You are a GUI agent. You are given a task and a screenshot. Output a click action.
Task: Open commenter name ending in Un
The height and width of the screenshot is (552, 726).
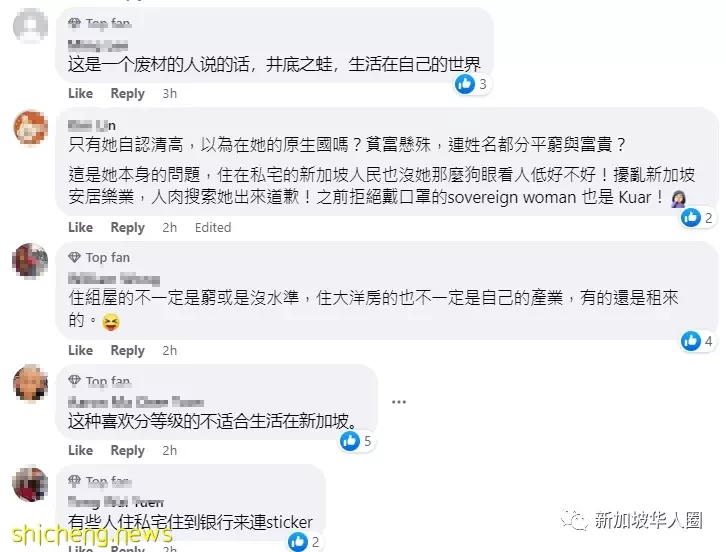pyautogui.click(x=92, y=125)
